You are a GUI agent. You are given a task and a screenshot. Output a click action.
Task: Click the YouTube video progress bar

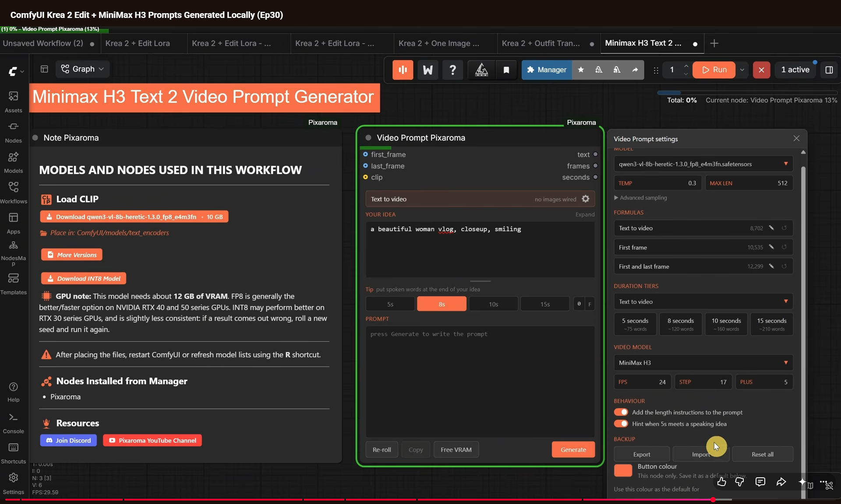(420, 500)
